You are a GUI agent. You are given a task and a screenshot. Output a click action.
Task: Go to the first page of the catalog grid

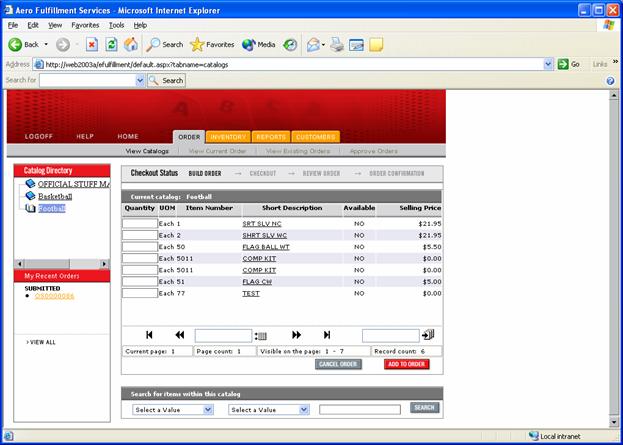(149, 335)
